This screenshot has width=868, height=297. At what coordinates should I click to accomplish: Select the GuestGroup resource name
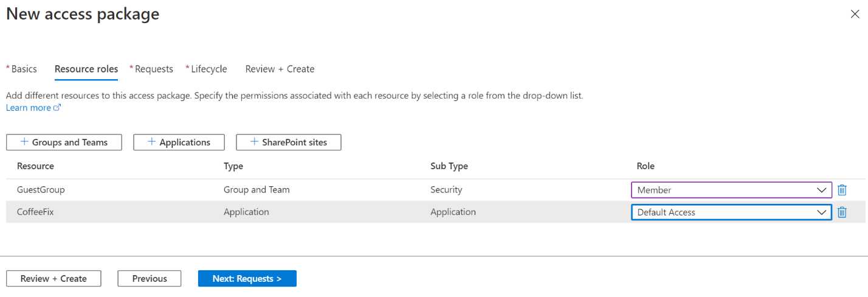pos(41,190)
